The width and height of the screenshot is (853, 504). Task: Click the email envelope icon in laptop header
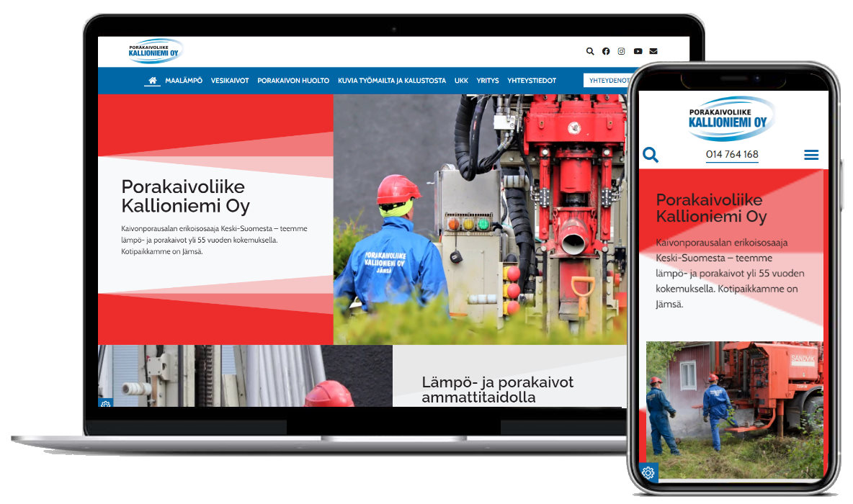[653, 51]
